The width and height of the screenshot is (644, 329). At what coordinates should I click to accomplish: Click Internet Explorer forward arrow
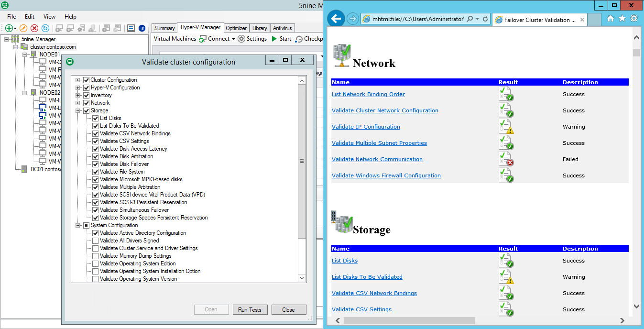pyautogui.click(x=353, y=19)
